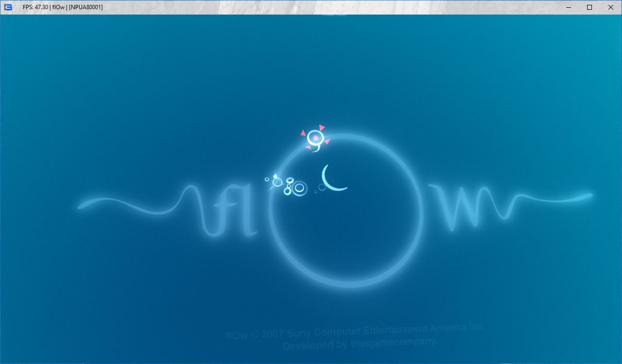Click the emulator app icon in the title bar
622x364 pixels.
point(8,7)
